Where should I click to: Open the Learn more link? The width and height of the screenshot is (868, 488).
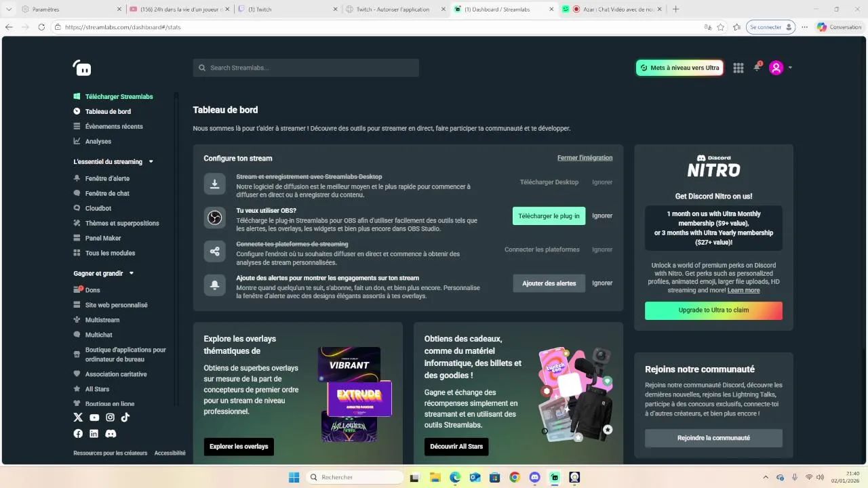(743, 290)
